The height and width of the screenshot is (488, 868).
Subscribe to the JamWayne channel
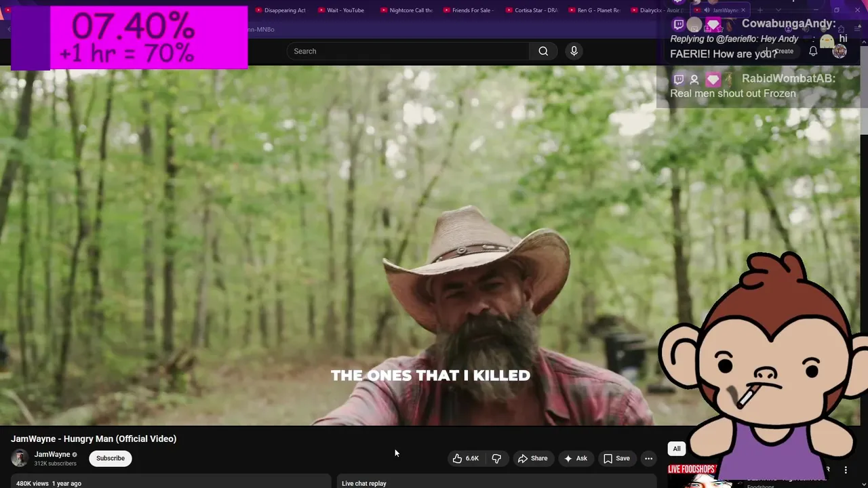click(111, 458)
